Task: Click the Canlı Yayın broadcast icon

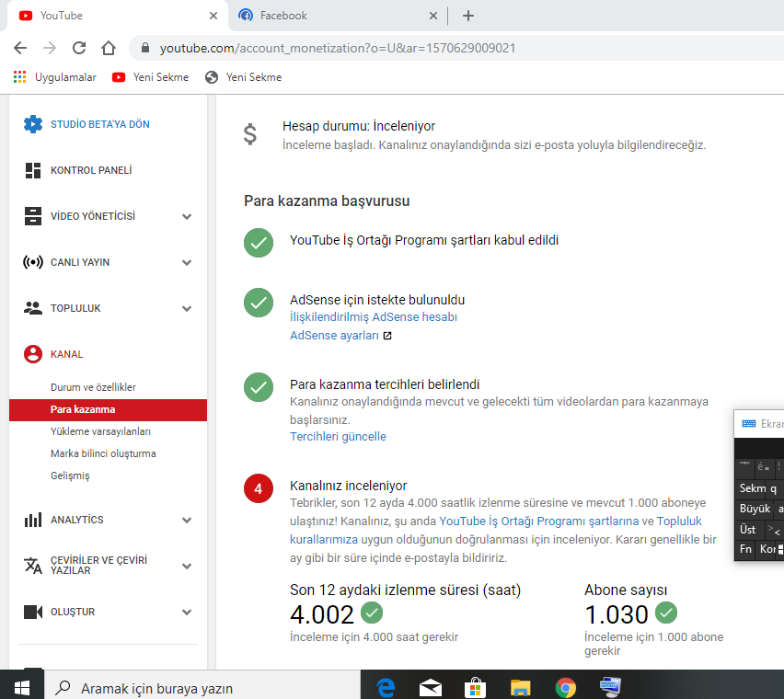Action: (x=33, y=262)
